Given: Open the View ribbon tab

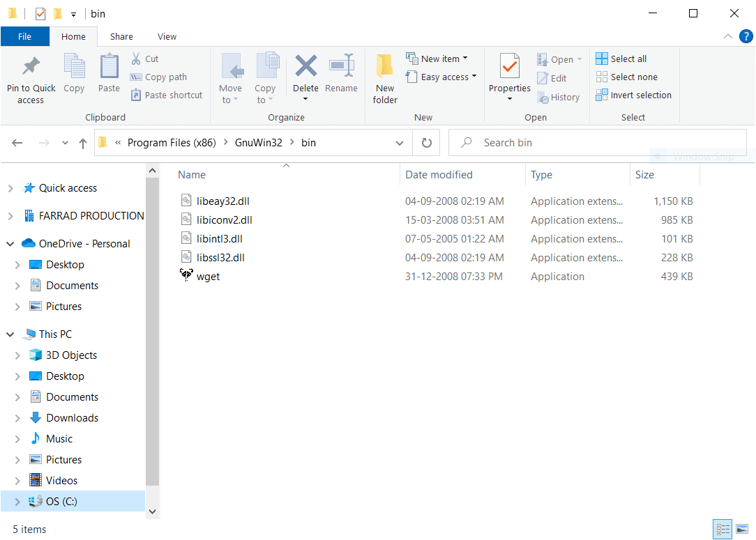Looking at the screenshot, I should click(x=167, y=37).
